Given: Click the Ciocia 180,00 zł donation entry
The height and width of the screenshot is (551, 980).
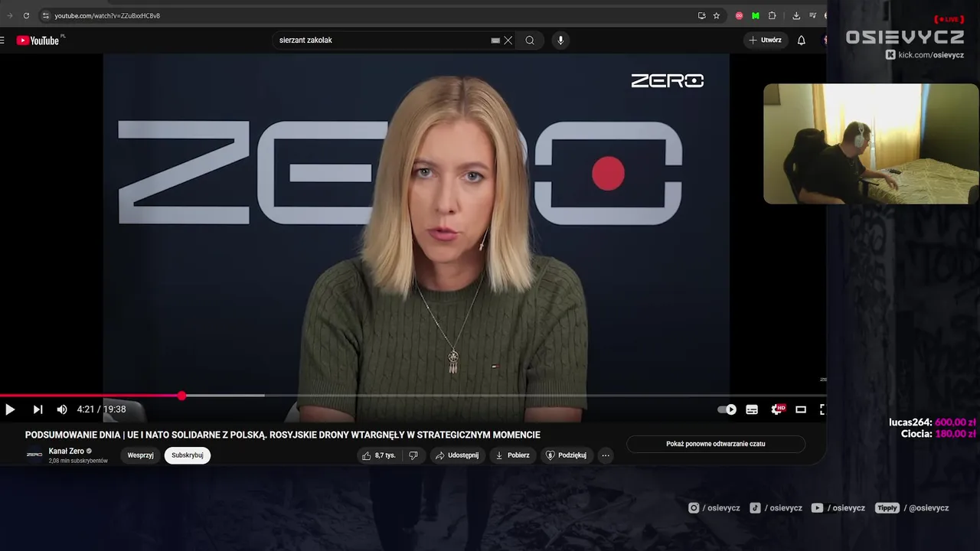Looking at the screenshot, I should click(x=939, y=434).
